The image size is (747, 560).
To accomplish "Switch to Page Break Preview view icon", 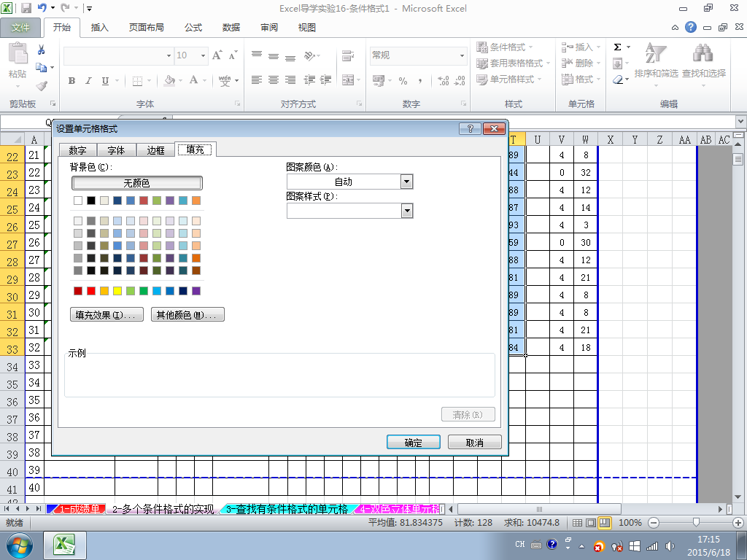I will (x=605, y=523).
